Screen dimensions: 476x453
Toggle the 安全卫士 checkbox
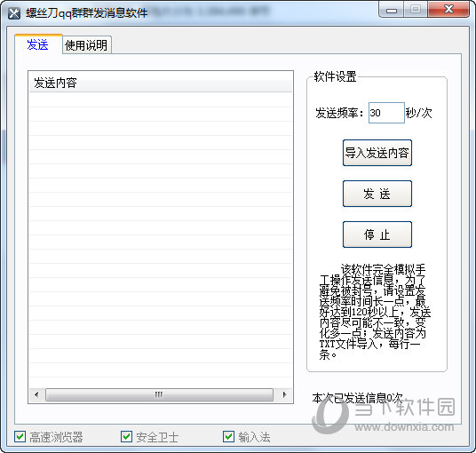pyautogui.click(x=127, y=437)
